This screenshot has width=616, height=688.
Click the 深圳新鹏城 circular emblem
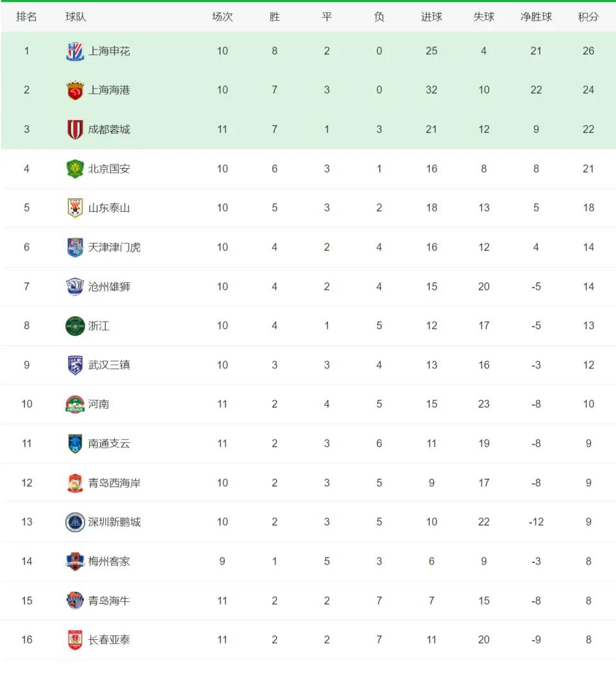click(75, 522)
